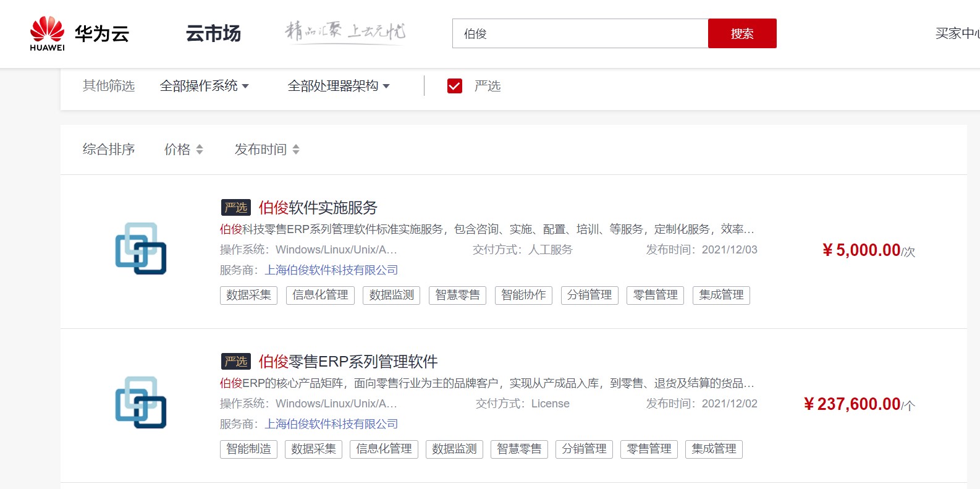Click the Huawei Cloud logo

click(x=79, y=33)
